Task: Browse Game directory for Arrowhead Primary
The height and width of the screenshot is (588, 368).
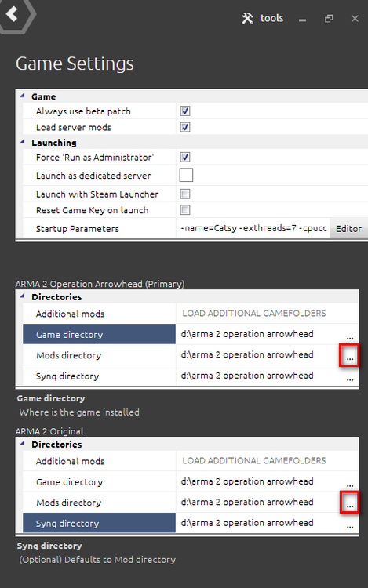Action: coord(350,335)
